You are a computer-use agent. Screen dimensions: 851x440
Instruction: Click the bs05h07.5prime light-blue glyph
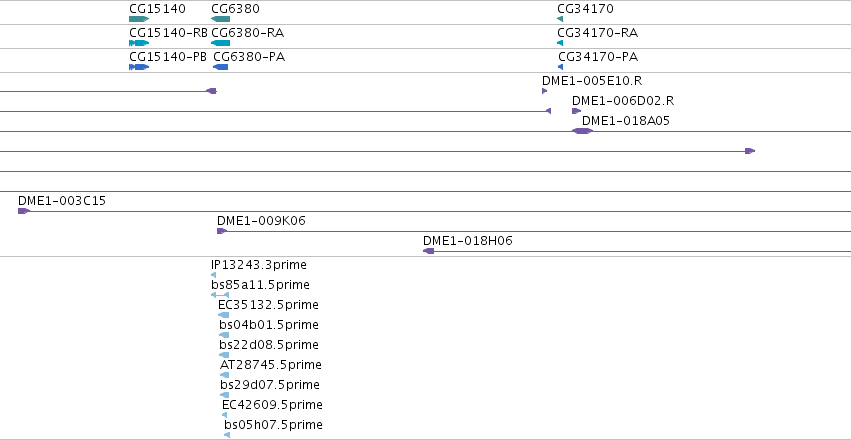227,435
